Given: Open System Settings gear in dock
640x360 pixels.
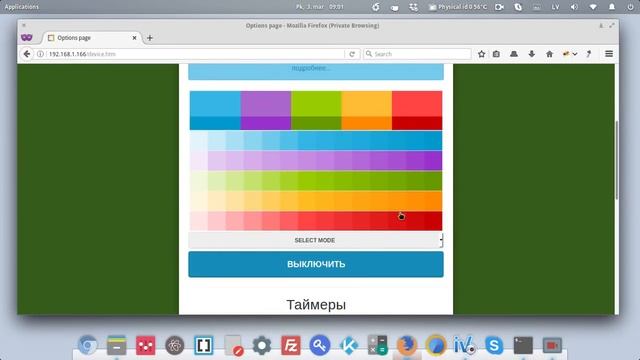Looking at the screenshot, I should pyautogui.click(x=262, y=345).
